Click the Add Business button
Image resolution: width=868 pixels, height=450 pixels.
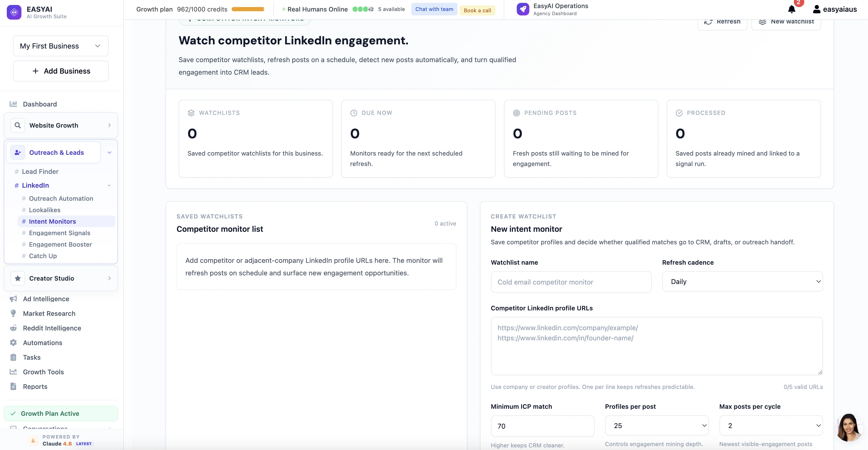(61, 71)
